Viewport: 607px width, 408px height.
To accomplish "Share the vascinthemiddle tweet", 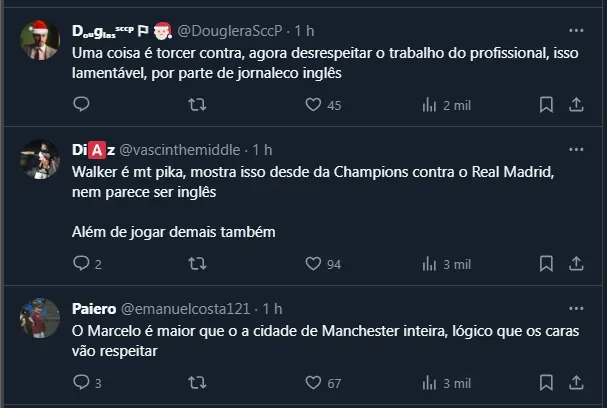I will pyautogui.click(x=576, y=264).
